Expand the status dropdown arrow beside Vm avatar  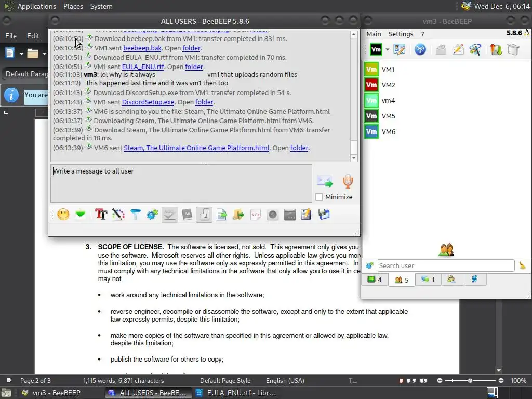tap(387, 49)
